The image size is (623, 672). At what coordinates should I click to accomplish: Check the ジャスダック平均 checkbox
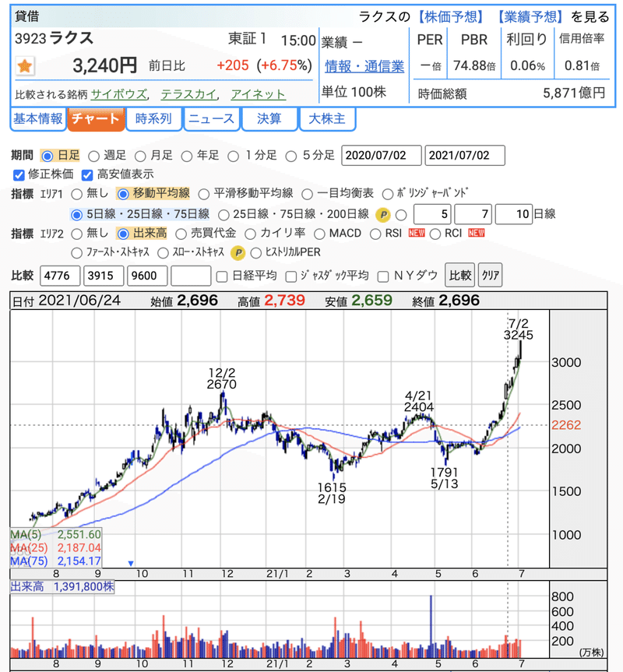(291, 276)
